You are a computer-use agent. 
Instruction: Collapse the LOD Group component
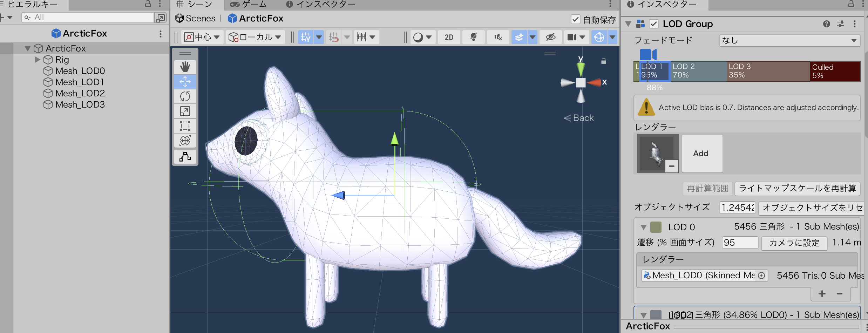(628, 24)
